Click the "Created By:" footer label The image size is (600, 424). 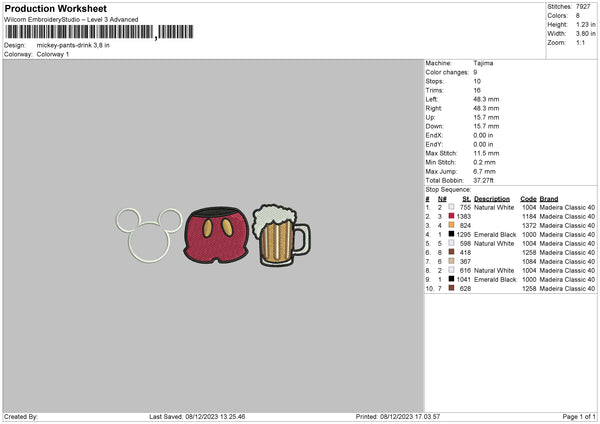(21, 416)
